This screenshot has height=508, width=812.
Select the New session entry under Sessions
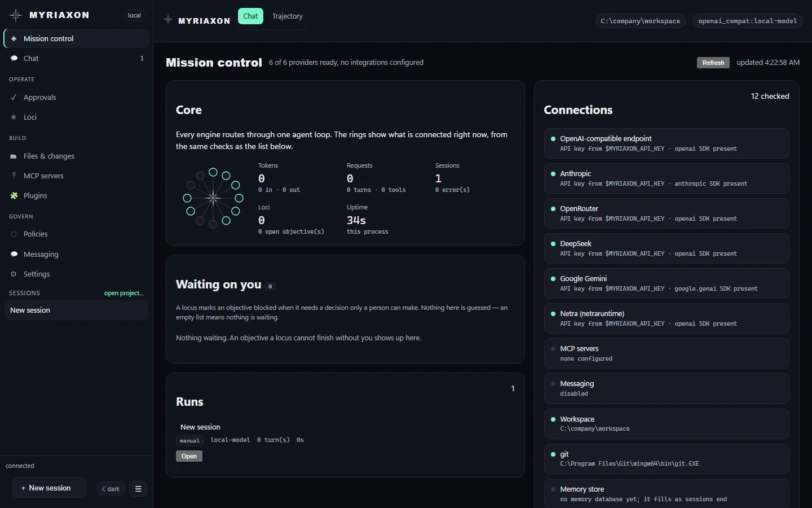[x=77, y=310]
